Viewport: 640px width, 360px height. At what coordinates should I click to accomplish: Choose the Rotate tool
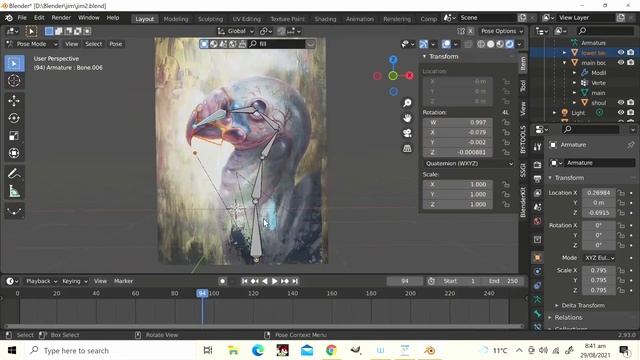(x=14, y=118)
